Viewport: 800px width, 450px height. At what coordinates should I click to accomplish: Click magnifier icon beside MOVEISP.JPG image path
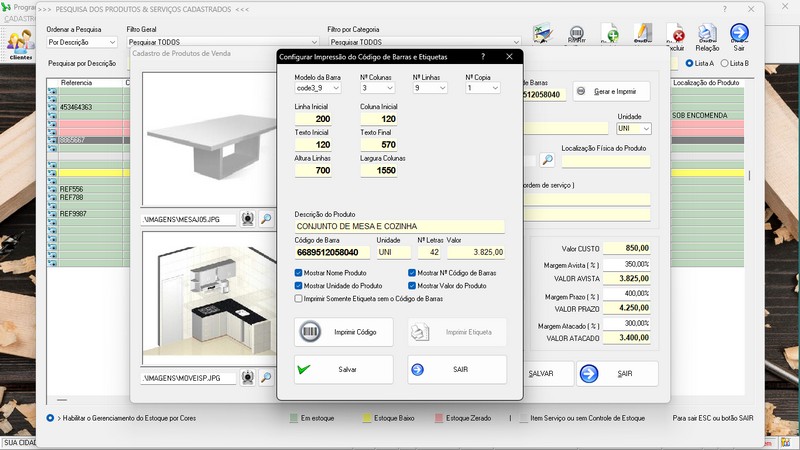click(x=267, y=378)
